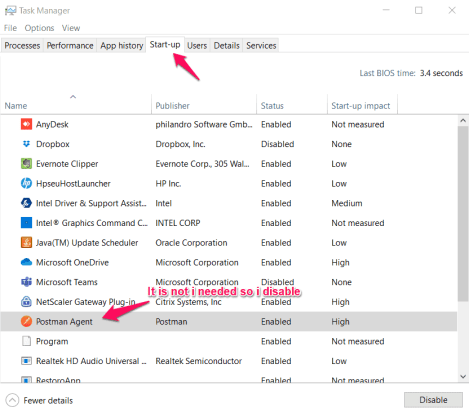The image size is (469, 417).
Task: Click the scrollbar up arrow
Action: [x=463, y=121]
